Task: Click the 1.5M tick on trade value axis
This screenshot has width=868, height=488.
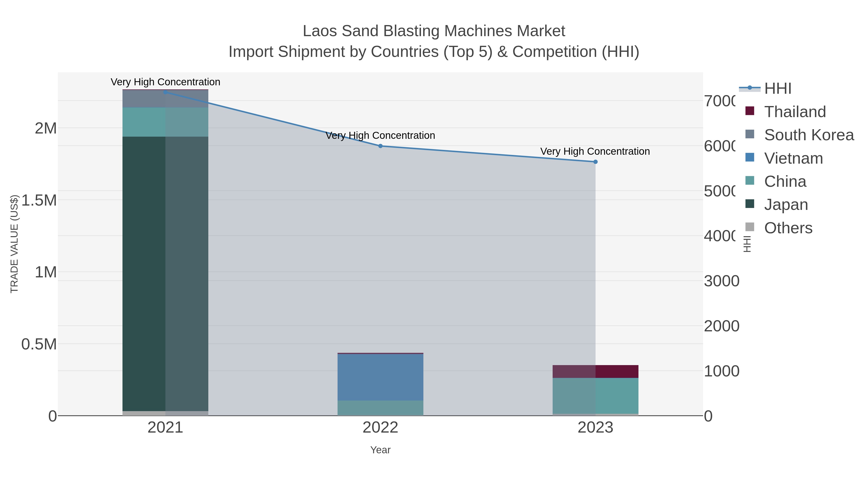Action: click(39, 200)
